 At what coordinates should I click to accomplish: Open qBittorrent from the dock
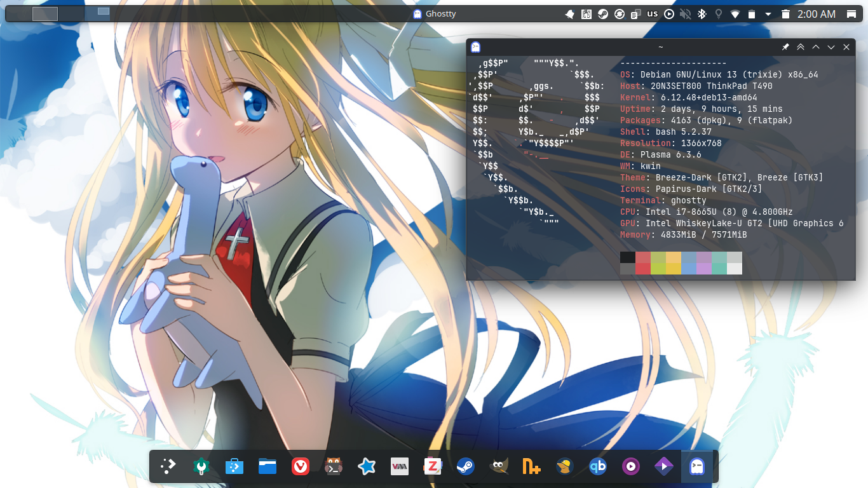597,467
